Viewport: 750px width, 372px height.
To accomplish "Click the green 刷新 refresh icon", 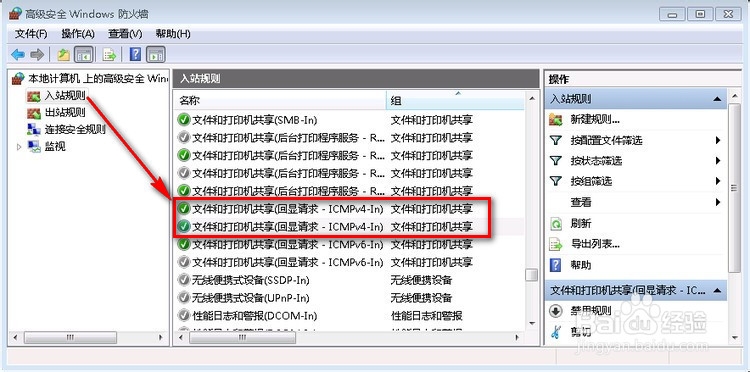I will tap(555, 223).
